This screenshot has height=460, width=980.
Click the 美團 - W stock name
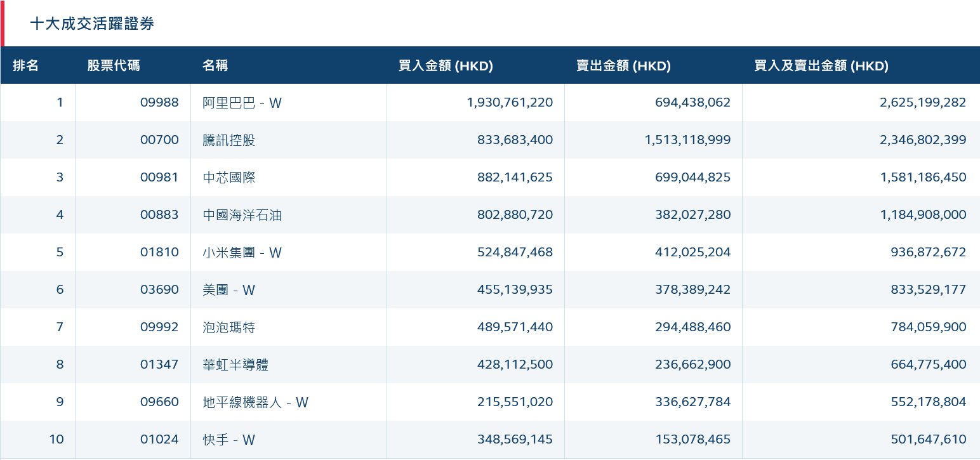(228, 289)
